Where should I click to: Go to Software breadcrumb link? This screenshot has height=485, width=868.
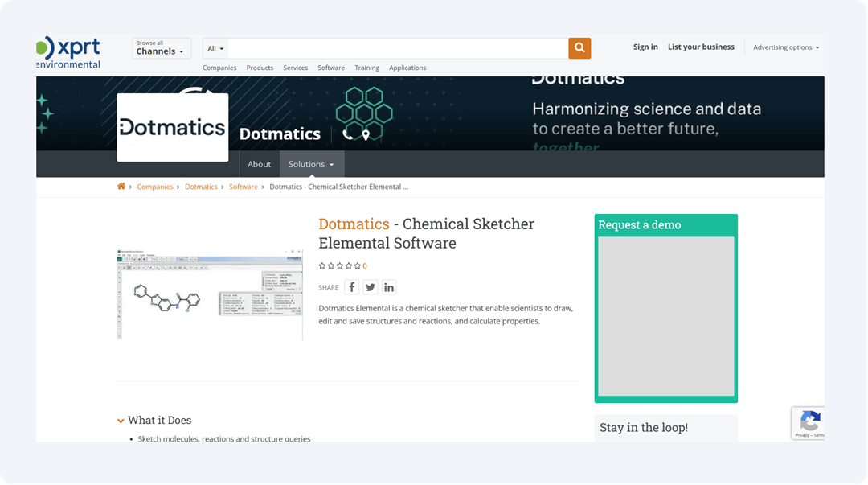(x=244, y=187)
